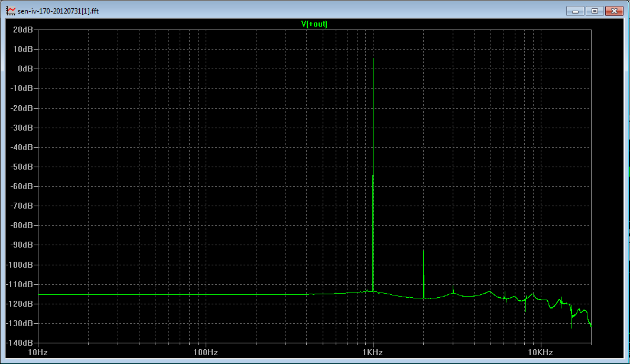Click the -80dB axis label
The width and height of the screenshot is (630, 364).
point(21,225)
